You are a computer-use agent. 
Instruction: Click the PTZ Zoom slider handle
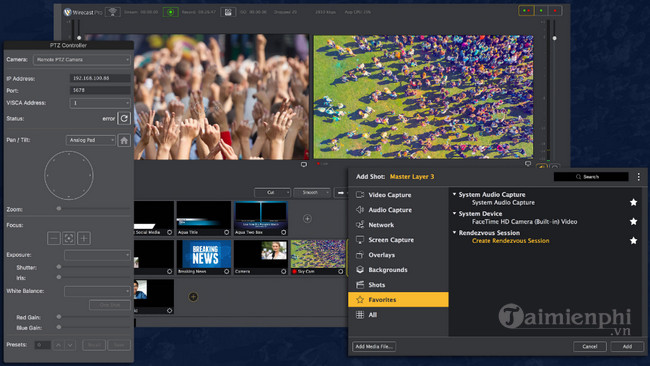coord(59,208)
